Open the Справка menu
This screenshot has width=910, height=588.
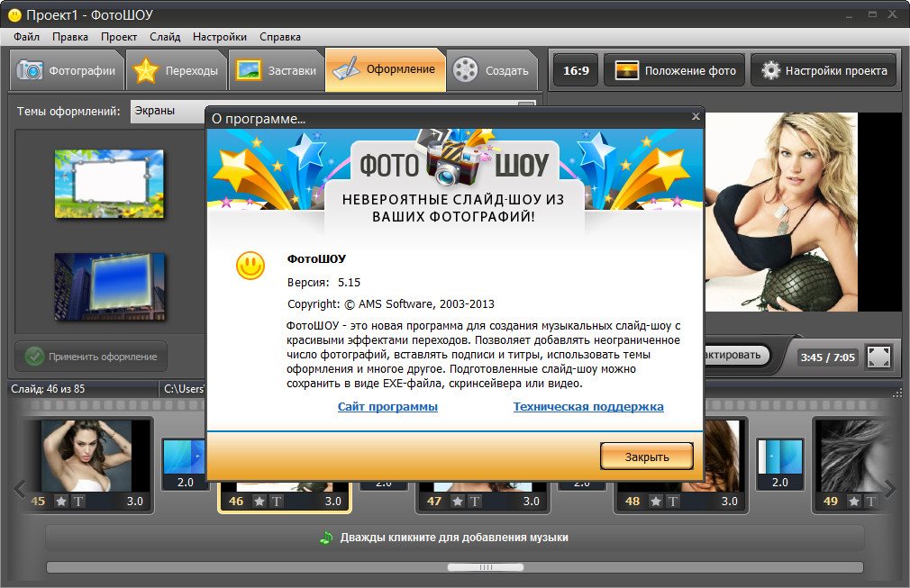[280, 37]
